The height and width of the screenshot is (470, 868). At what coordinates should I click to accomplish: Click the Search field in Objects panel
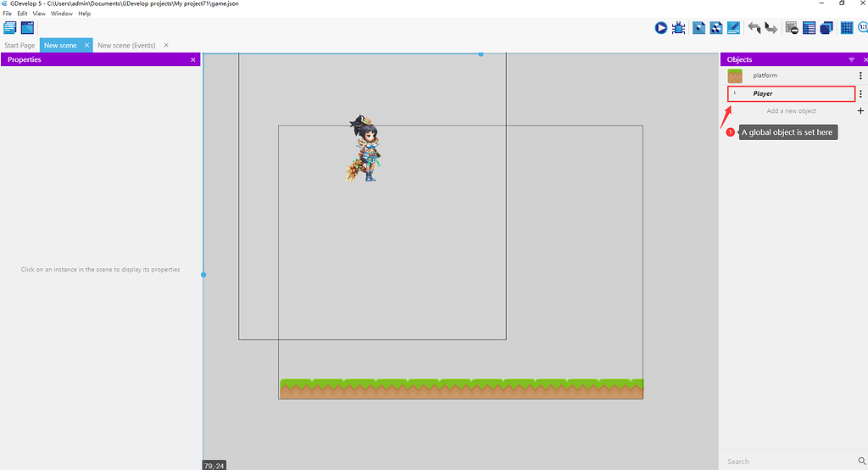tap(784, 462)
